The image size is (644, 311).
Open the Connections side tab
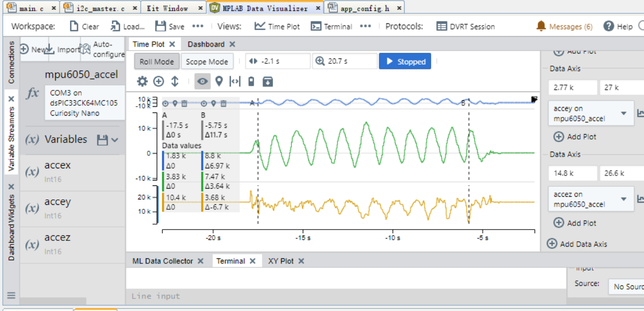(x=11, y=62)
